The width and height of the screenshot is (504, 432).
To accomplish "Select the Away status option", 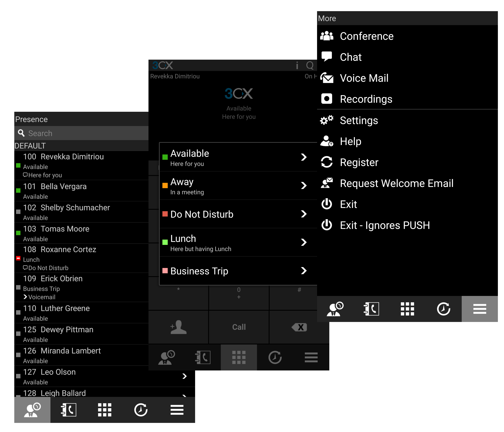I will 238,186.
